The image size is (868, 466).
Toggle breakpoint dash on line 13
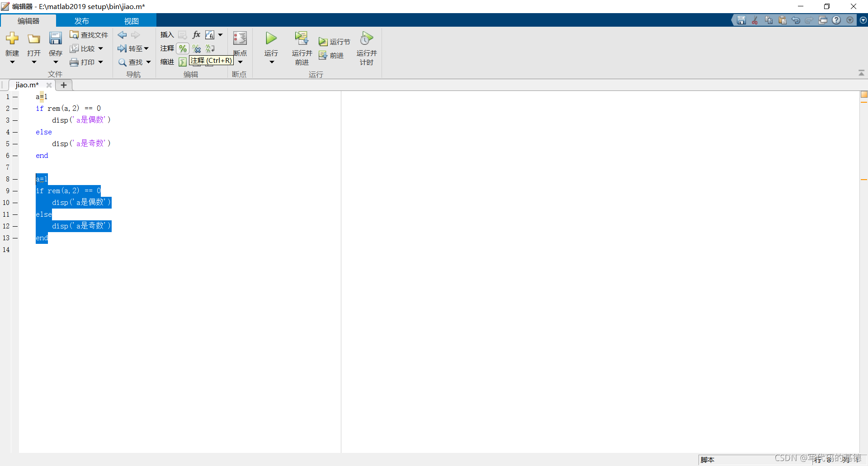15,238
